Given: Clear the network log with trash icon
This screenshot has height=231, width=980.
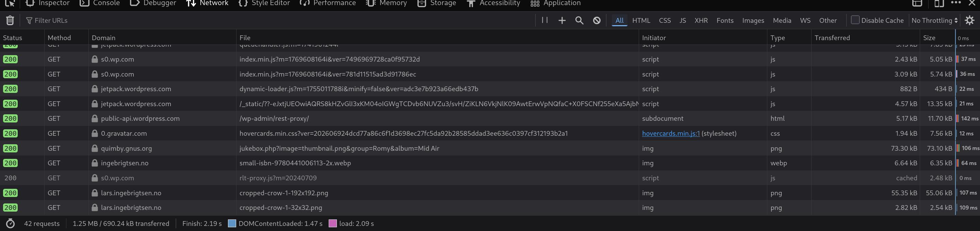Looking at the screenshot, I should pyautogui.click(x=10, y=20).
